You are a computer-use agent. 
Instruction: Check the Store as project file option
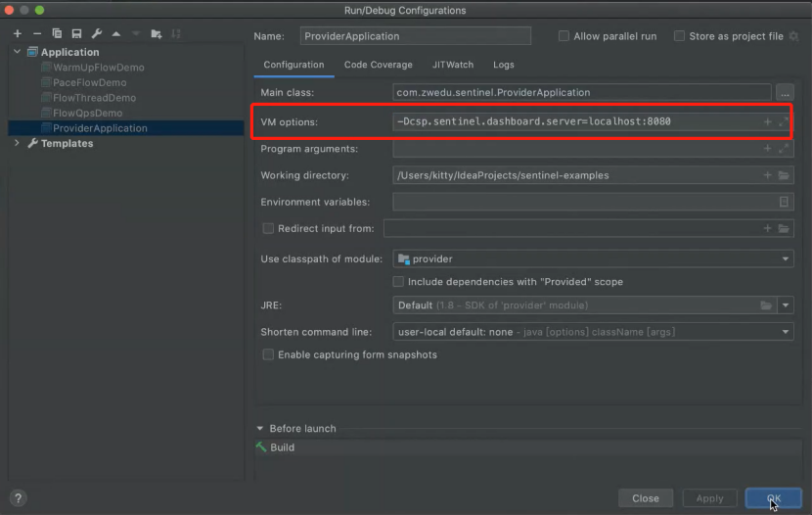pyautogui.click(x=679, y=36)
